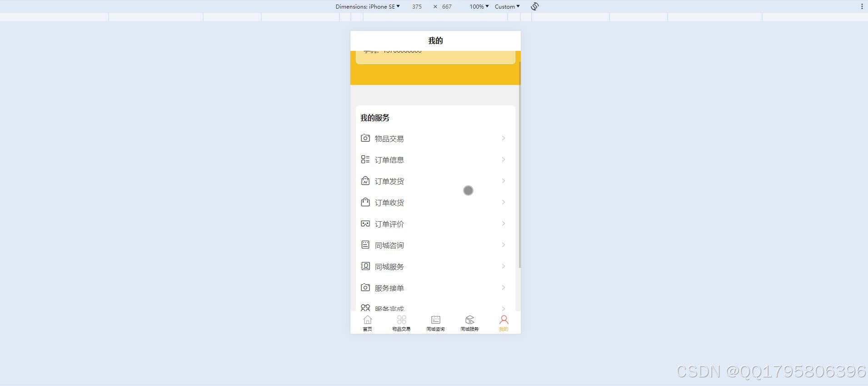Click the 我的 page title

coord(435,40)
